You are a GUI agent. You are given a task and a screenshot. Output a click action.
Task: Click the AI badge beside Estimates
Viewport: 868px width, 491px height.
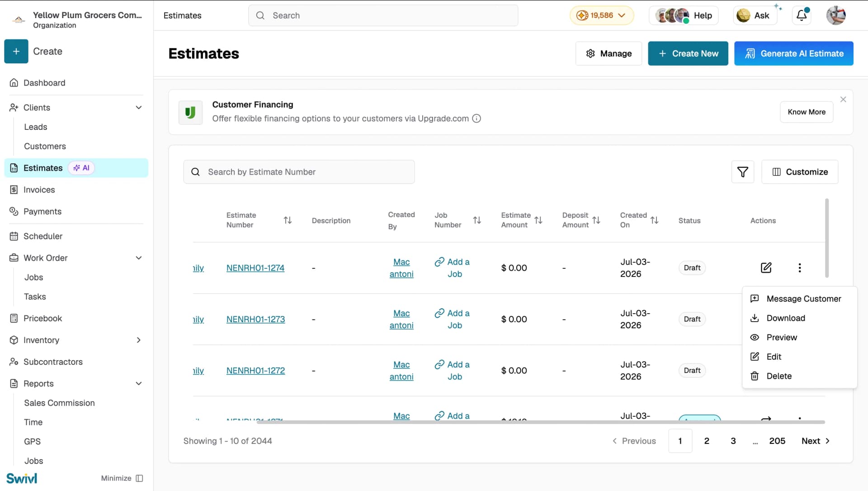(81, 168)
